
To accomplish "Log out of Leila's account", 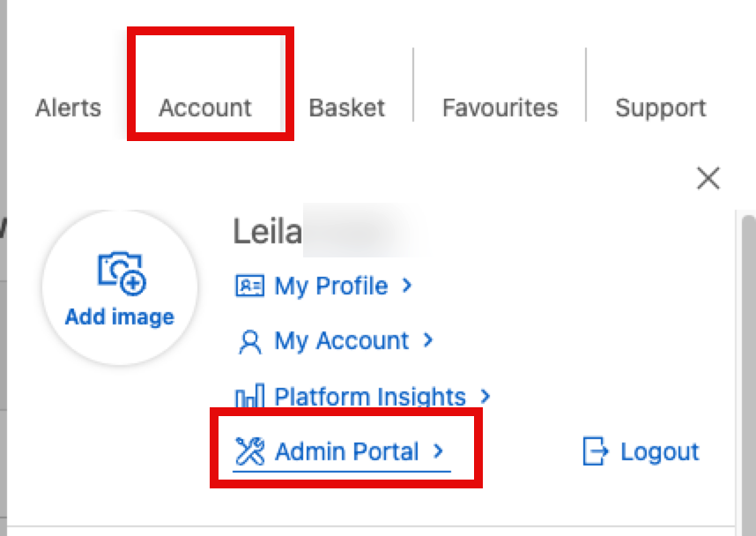I will click(x=663, y=451).
